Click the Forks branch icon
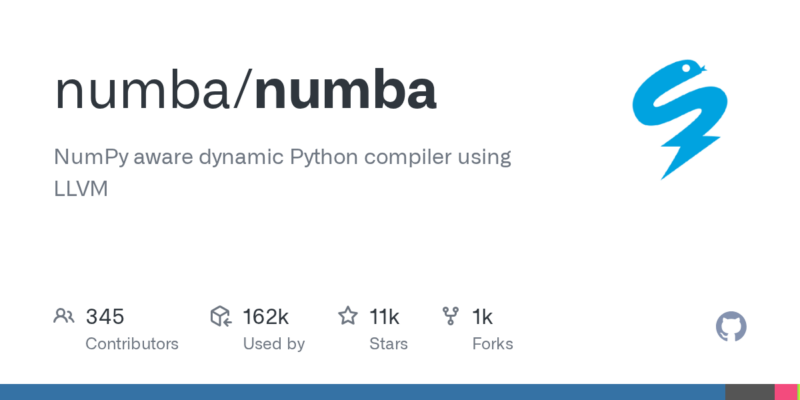This screenshot has width=800, height=400. tap(451, 317)
